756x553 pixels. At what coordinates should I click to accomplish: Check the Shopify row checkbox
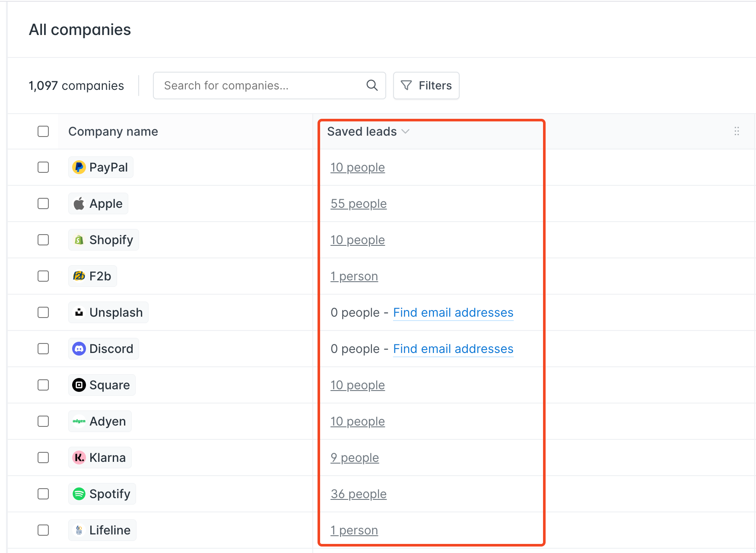pyautogui.click(x=43, y=240)
